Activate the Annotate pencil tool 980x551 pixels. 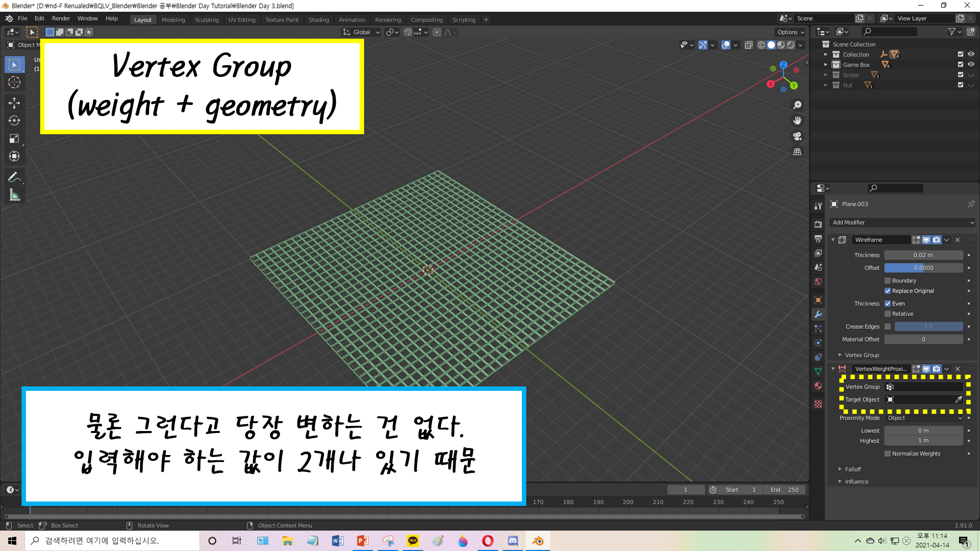click(14, 177)
